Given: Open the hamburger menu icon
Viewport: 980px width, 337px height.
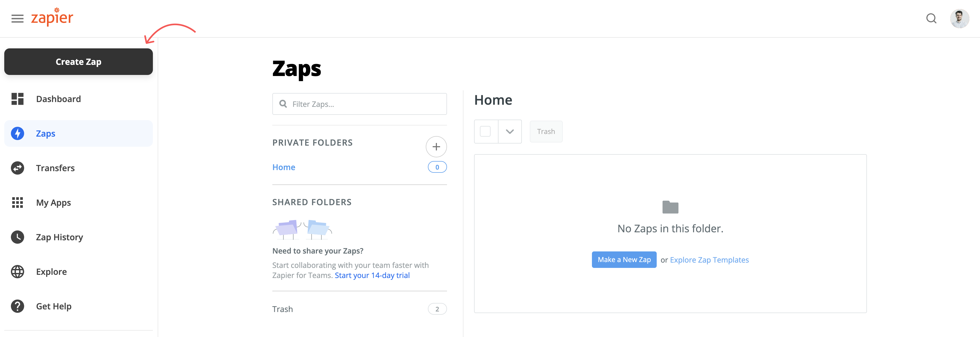Looking at the screenshot, I should (x=18, y=19).
